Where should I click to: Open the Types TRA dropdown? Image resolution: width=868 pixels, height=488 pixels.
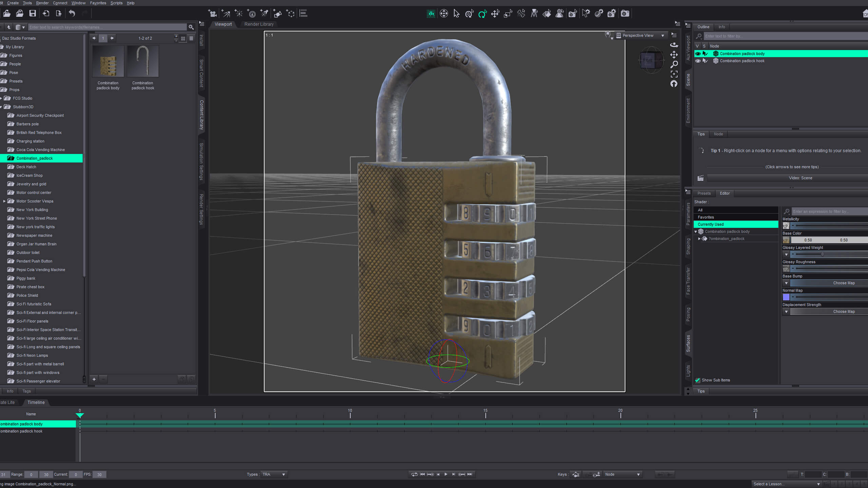pyautogui.click(x=274, y=474)
